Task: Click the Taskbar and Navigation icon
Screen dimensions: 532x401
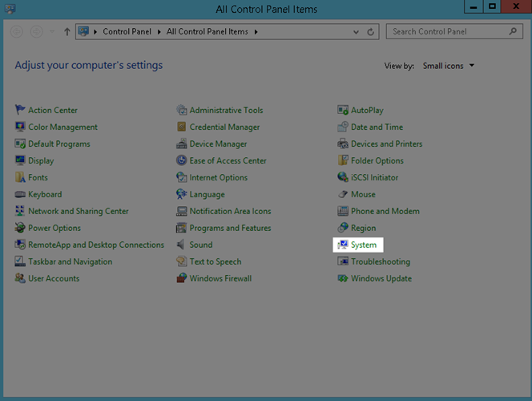Action: [20, 261]
